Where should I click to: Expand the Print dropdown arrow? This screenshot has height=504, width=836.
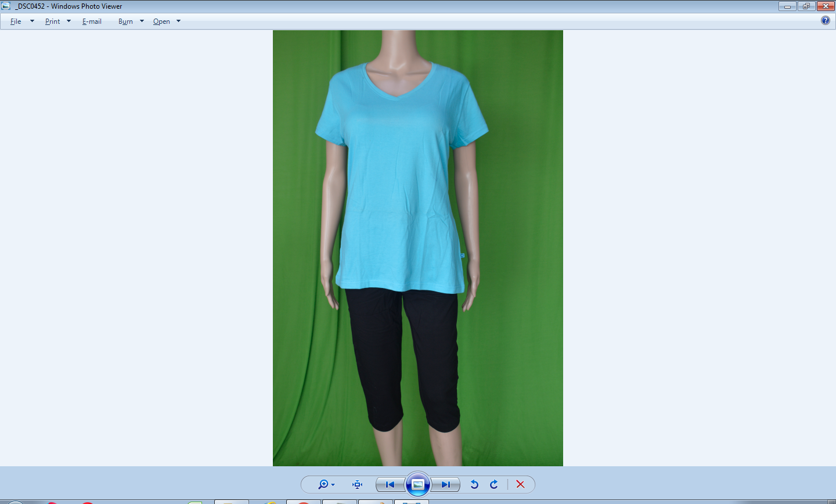click(x=69, y=21)
